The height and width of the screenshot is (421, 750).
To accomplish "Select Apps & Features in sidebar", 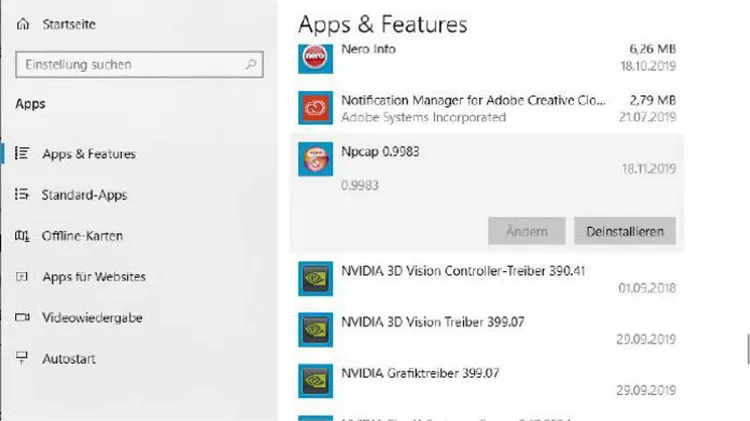I will tap(89, 154).
